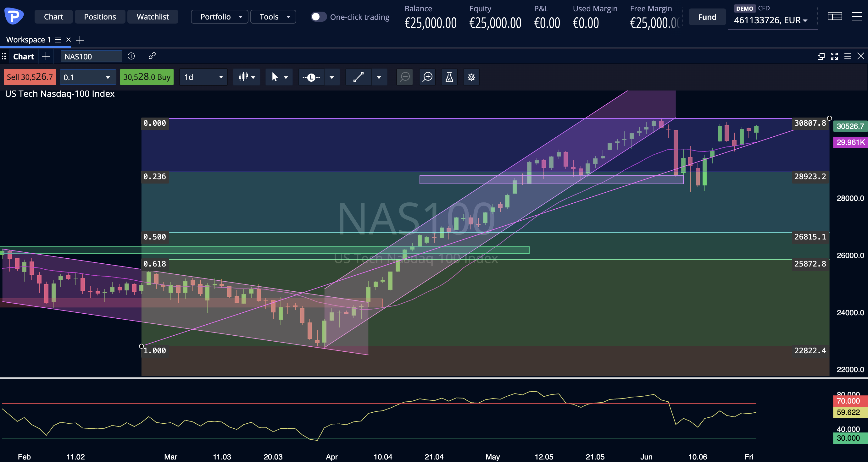The image size is (868, 462).
Task: Click the layout panel icon in header
Action: tap(835, 16)
